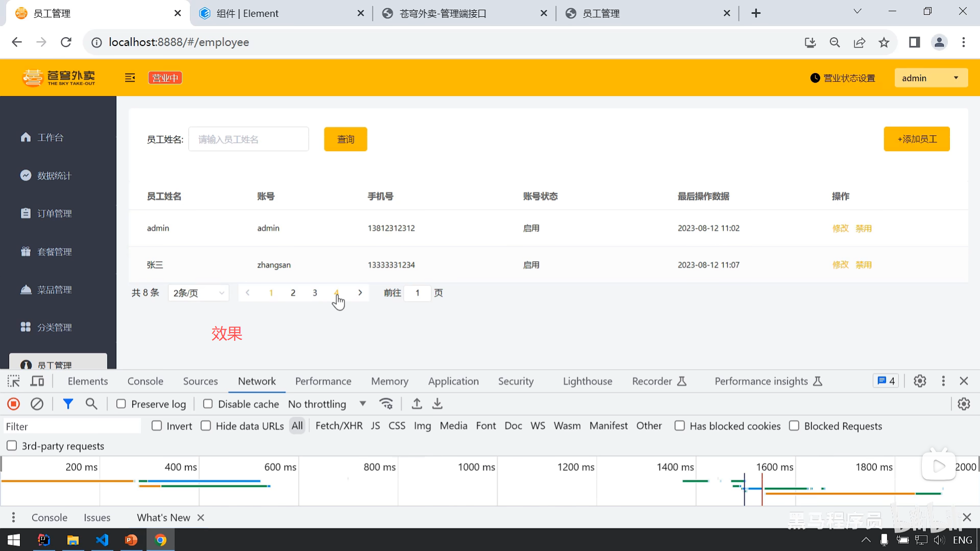This screenshot has height=551, width=980.
Task: Toggle the device toolbar icon
Action: [37, 381]
